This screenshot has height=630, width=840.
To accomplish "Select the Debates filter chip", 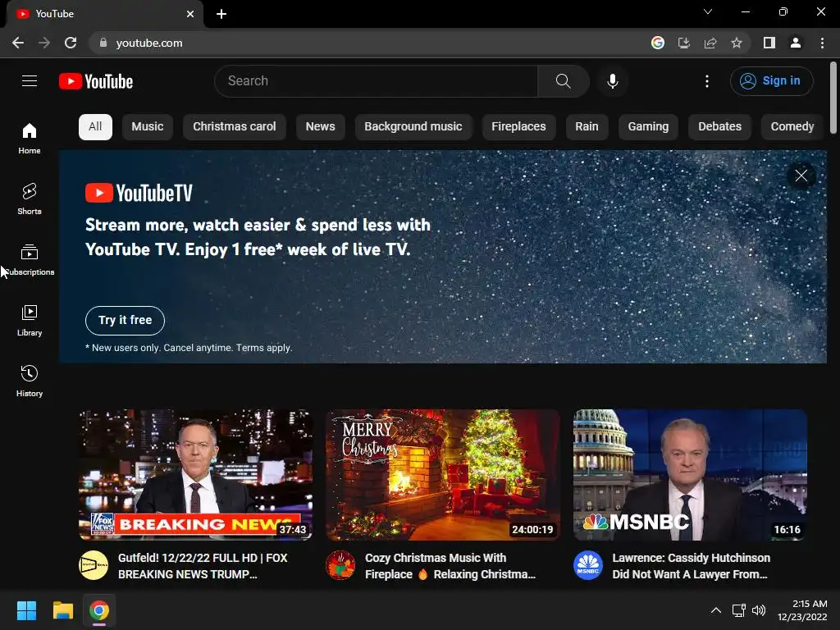I will 719,127.
